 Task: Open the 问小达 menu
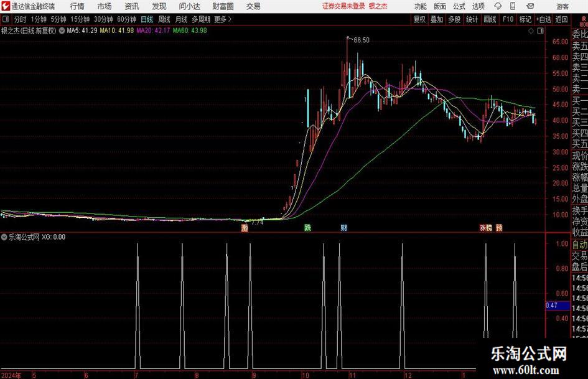coord(189,6)
